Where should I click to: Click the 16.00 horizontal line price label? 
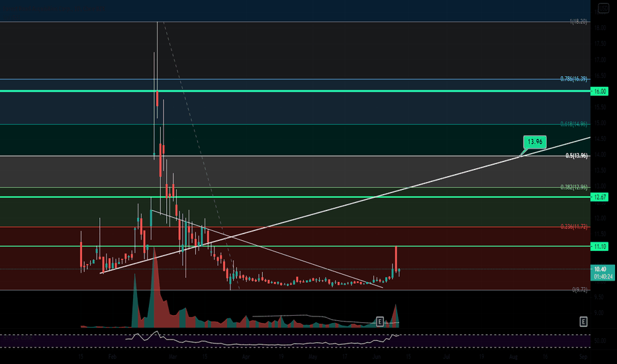point(600,91)
